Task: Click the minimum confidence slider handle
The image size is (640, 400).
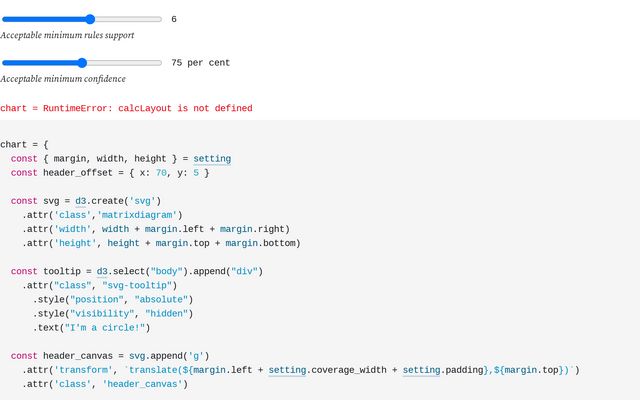Action: point(82,62)
